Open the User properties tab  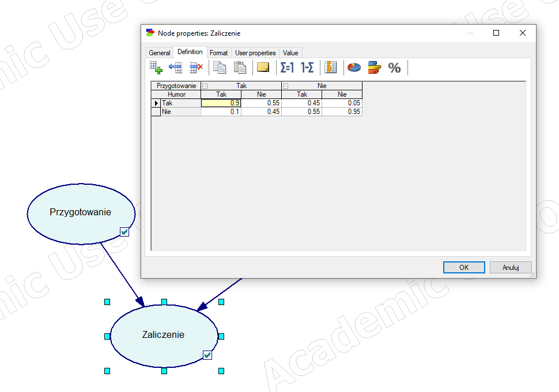[255, 53]
